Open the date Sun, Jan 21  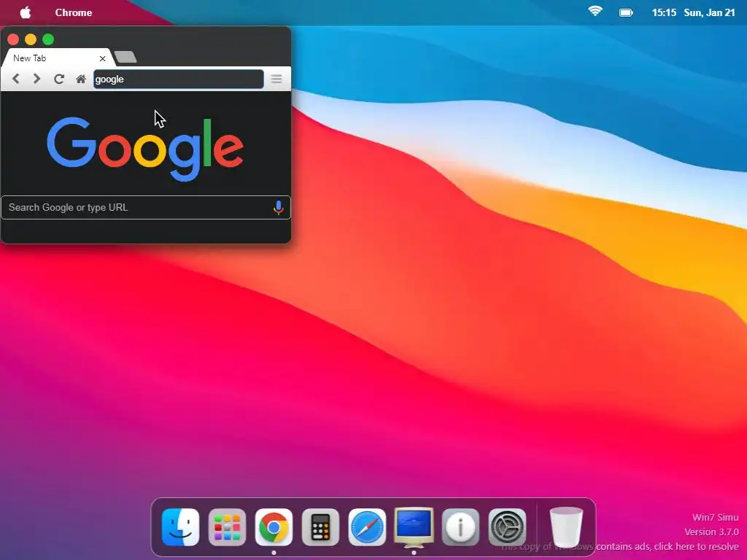[709, 12]
